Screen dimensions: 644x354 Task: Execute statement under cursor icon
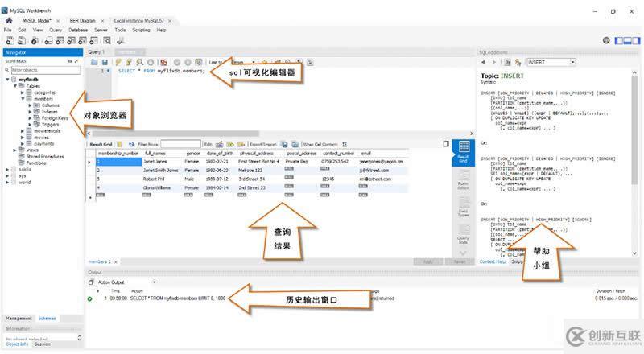(x=129, y=63)
